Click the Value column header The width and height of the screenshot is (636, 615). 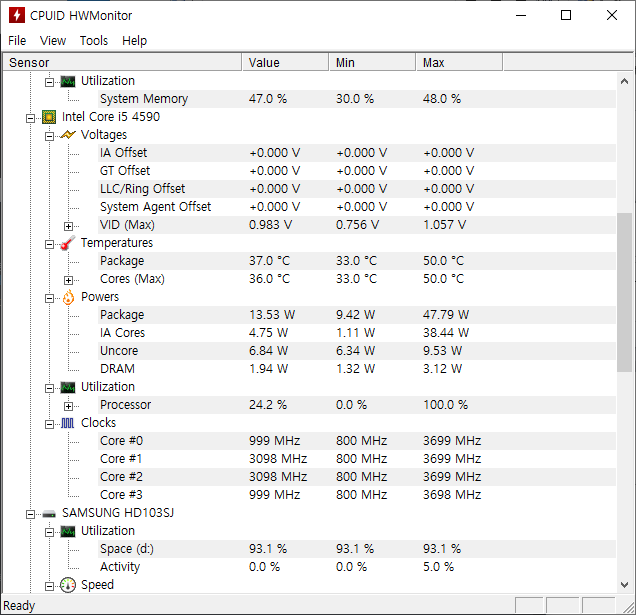coord(286,62)
